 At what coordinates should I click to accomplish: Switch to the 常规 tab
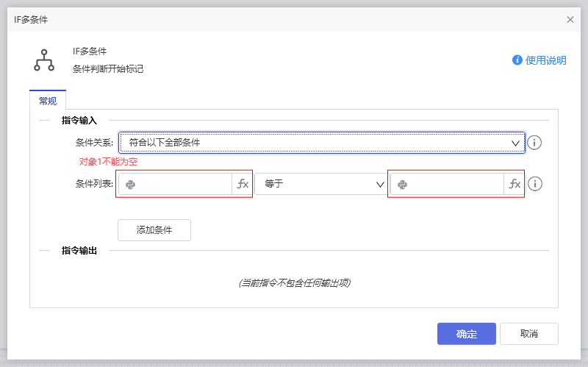click(48, 101)
